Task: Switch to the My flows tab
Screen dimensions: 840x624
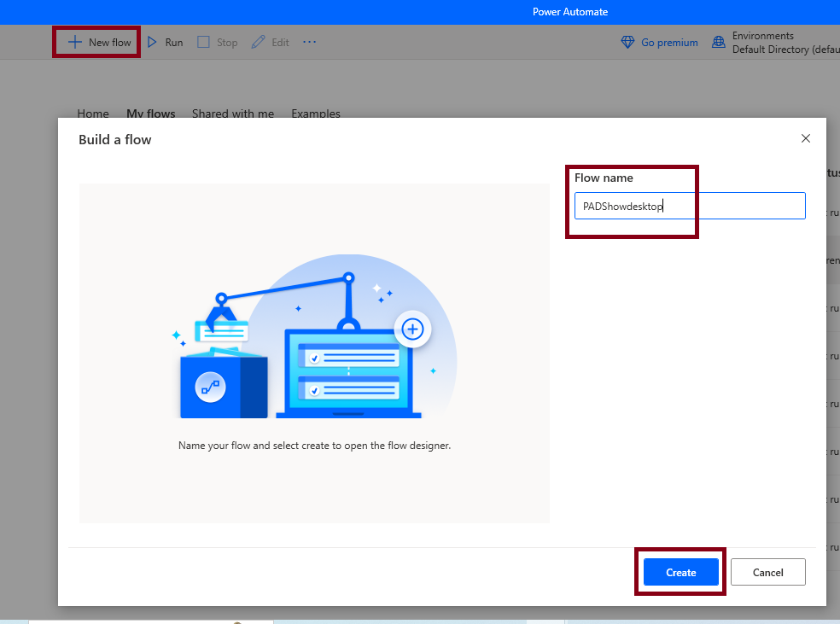Action: coord(150,113)
